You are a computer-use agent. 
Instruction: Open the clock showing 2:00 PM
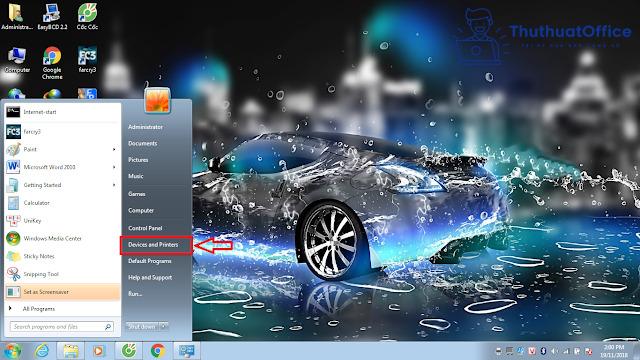coord(614,351)
